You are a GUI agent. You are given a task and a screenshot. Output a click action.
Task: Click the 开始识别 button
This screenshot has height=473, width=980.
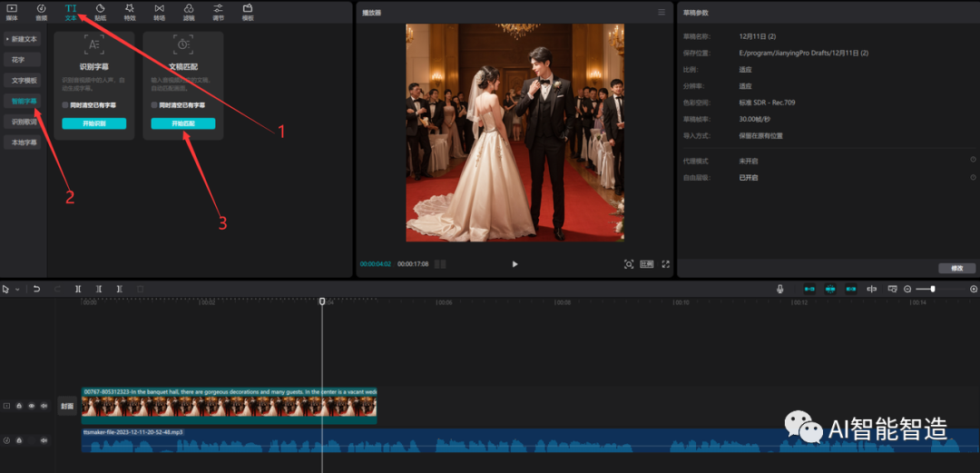[x=93, y=123]
